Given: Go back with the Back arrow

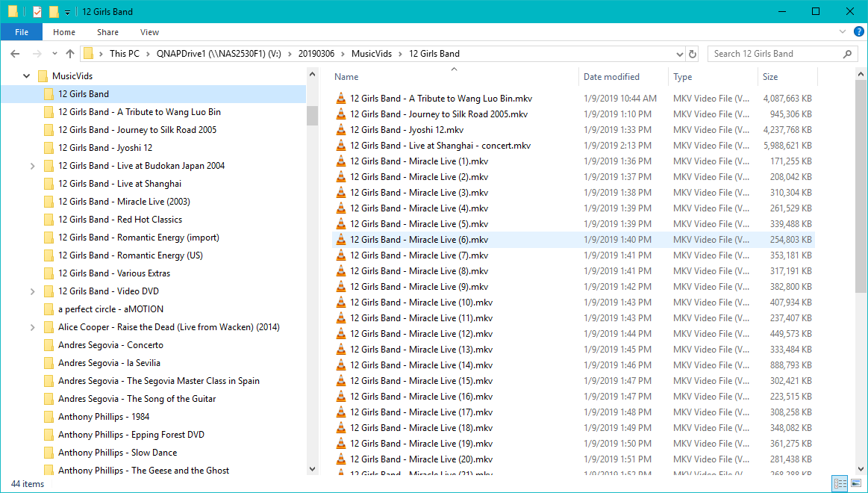Looking at the screenshot, I should coord(15,54).
